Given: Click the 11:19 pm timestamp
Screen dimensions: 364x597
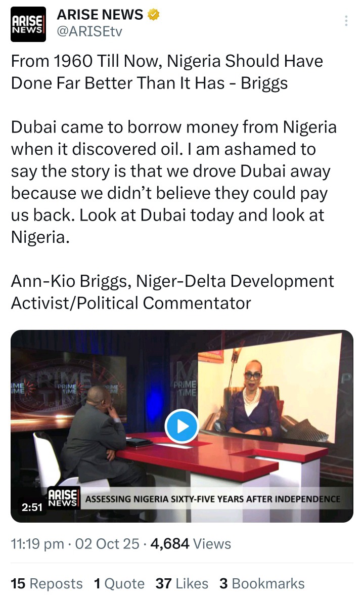Looking at the screenshot, I should [x=37, y=544].
